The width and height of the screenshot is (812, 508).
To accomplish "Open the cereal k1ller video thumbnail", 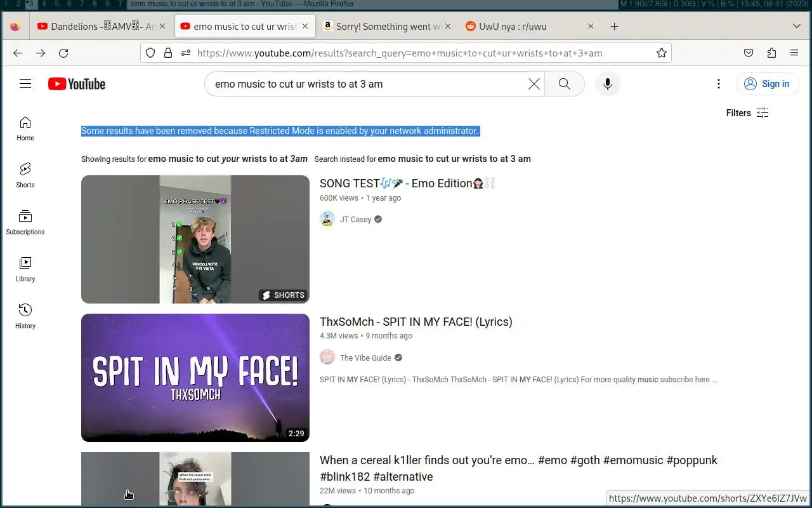I will pyautogui.click(x=195, y=479).
